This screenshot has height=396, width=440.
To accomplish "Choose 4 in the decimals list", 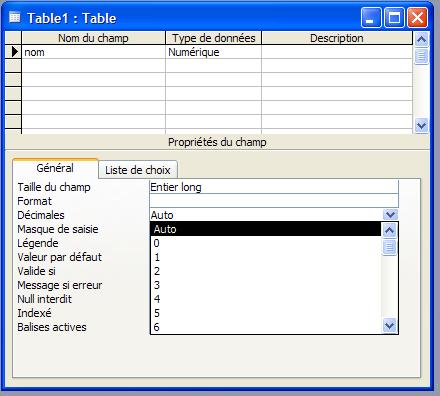I will point(266,299).
